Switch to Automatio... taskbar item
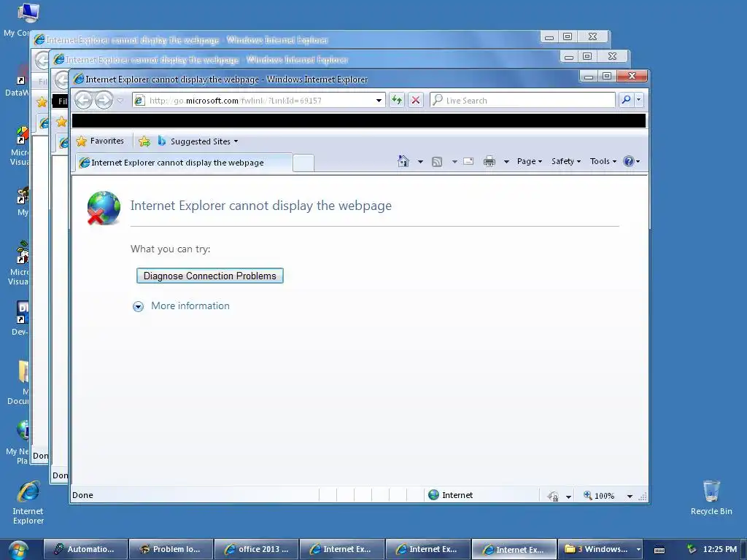747x560 pixels. (86, 549)
